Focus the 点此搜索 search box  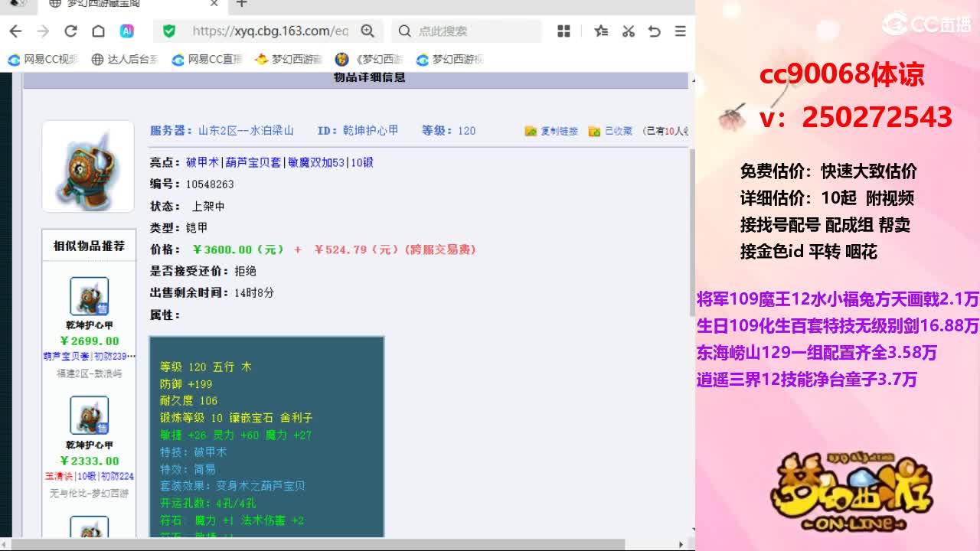coord(467,31)
